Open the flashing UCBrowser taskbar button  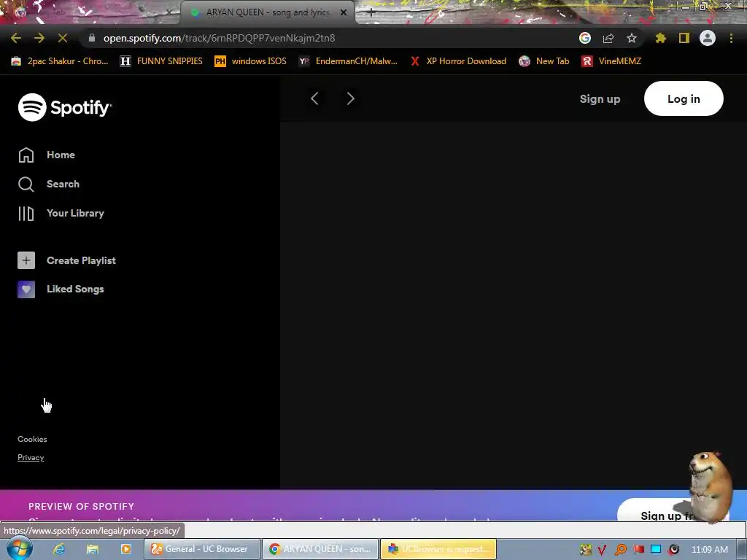click(x=438, y=549)
